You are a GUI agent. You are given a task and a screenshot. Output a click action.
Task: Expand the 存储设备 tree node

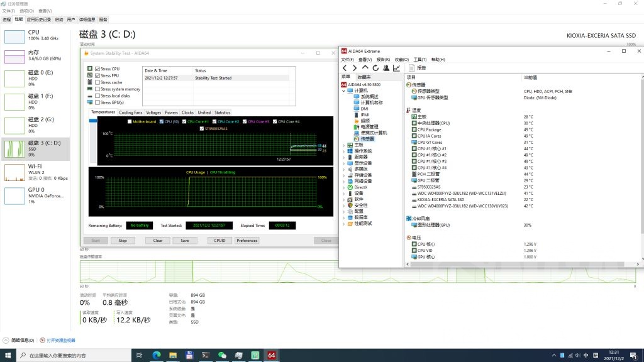tap(343, 175)
